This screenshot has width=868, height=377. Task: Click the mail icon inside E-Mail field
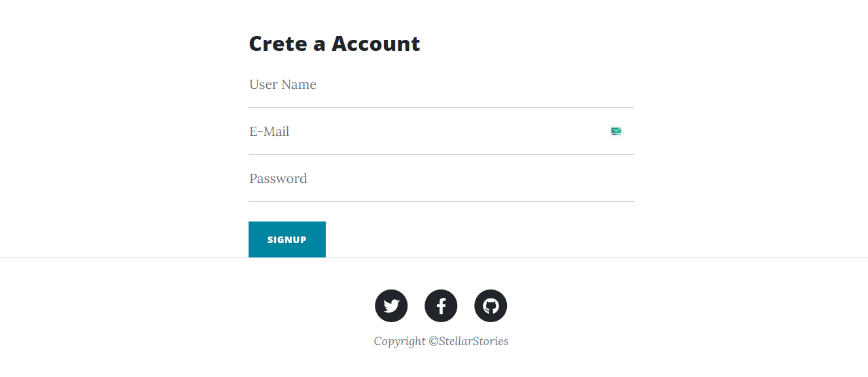[x=616, y=131]
